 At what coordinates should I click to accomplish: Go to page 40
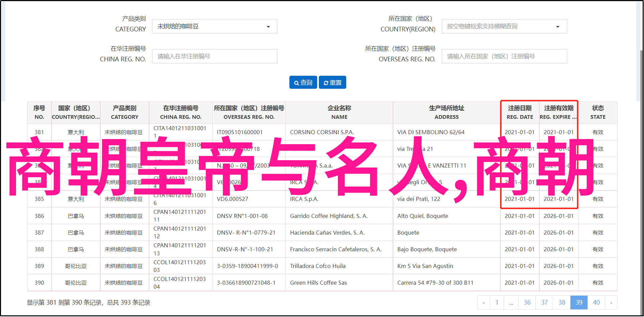click(597, 303)
